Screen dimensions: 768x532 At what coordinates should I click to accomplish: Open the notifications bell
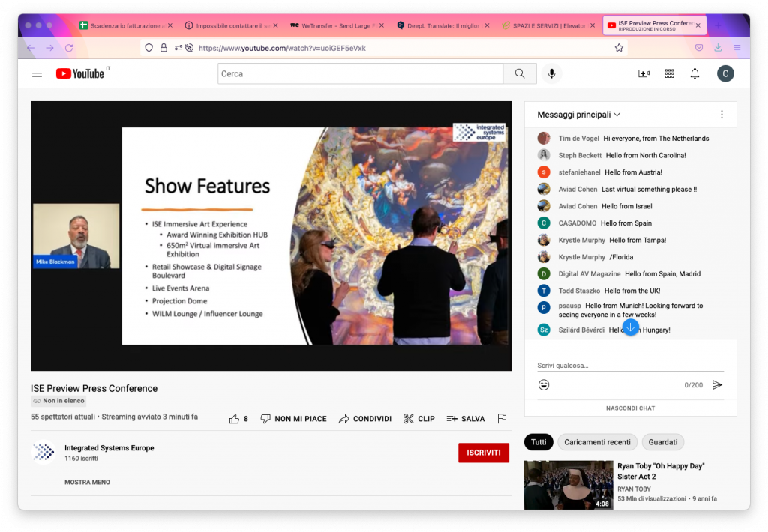(694, 73)
